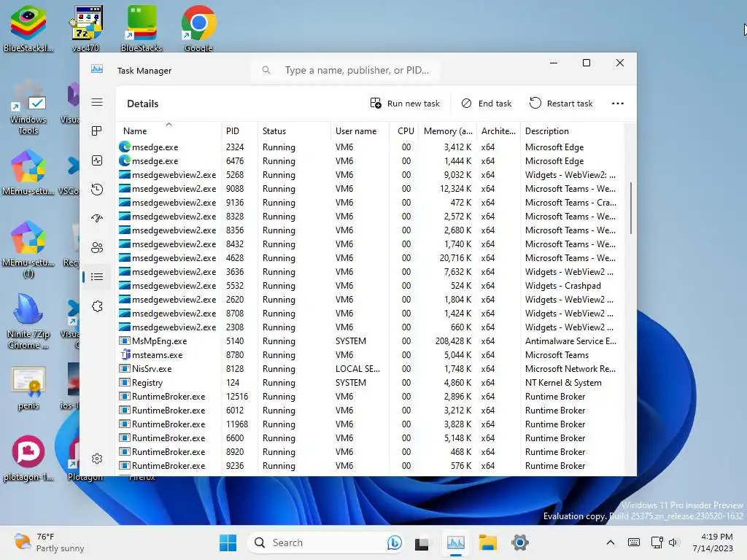Select RuntimeBroker.exe row with PID 9236
This screenshot has width=747, height=560.
tap(370, 466)
